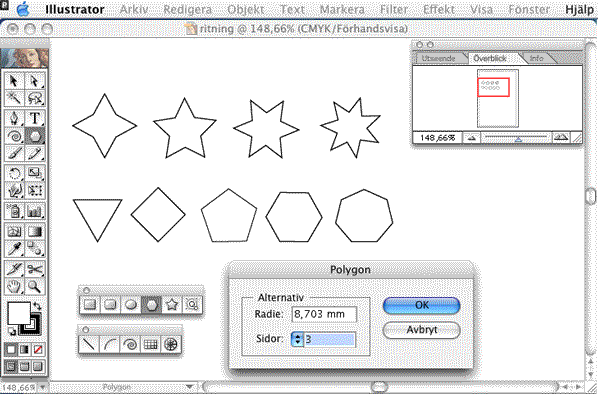
Task: Pick the Pen tool
Action: [x=14, y=119]
